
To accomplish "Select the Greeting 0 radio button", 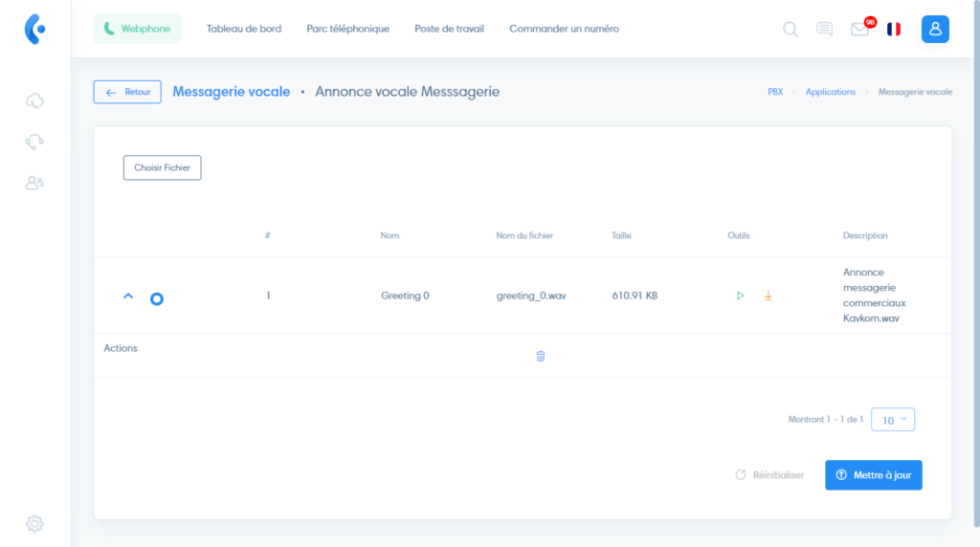I will [x=157, y=298].
